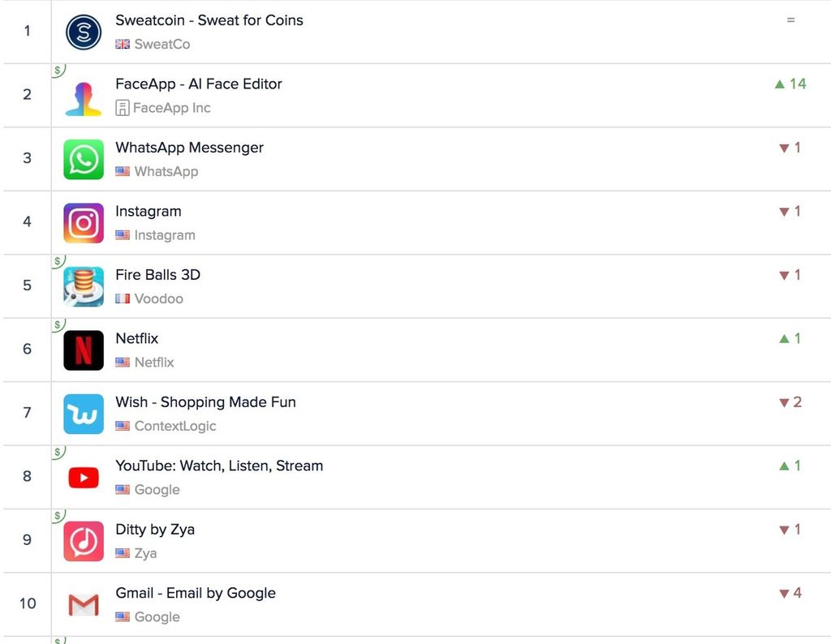Click the SweatCo publisher name
Screen dimensions: 831x644
point(161,44)
